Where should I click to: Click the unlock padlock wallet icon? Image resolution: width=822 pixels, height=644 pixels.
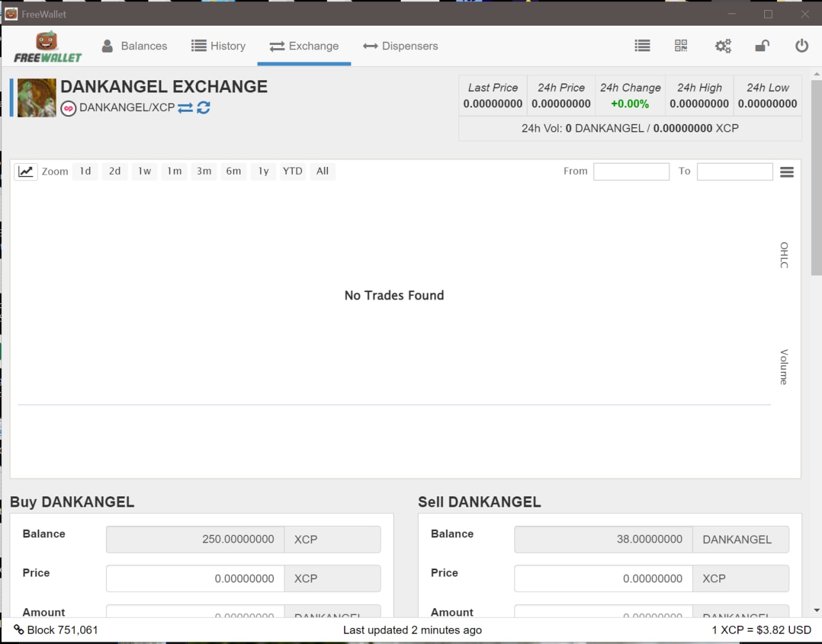[x=762, y=46]
